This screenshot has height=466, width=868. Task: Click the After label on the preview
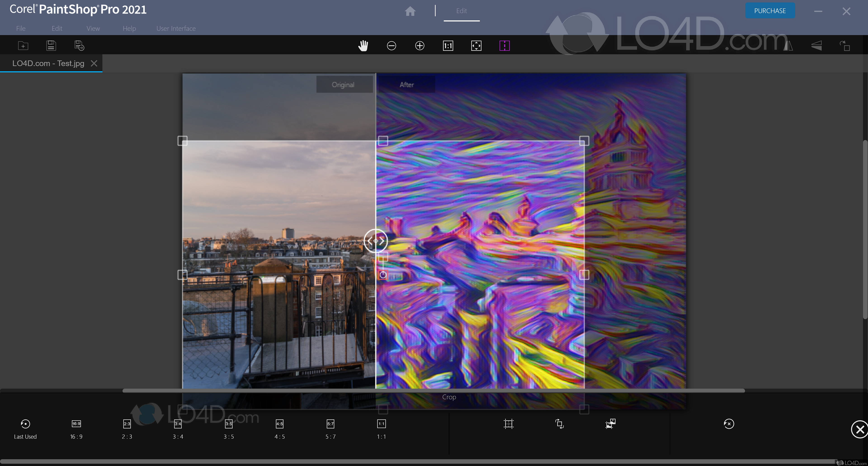click(x=407, y=85)
